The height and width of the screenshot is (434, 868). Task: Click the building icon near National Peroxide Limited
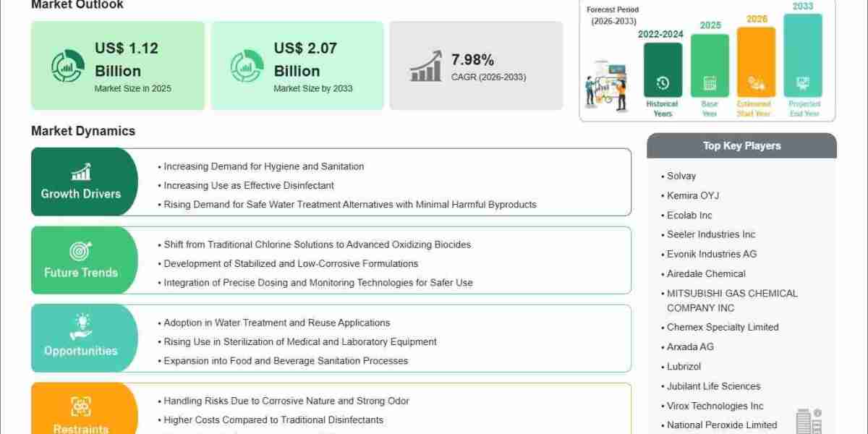[809, 422]
